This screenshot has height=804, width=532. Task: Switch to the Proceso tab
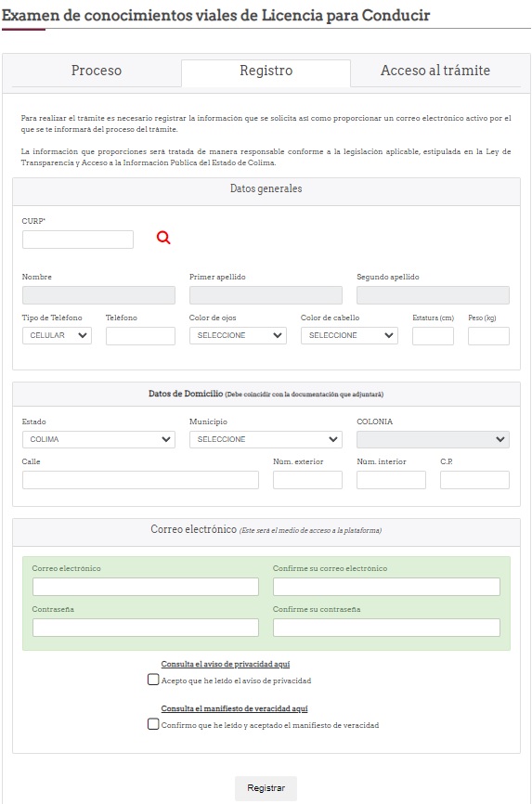pyautogui.click(x=97, y=71)
